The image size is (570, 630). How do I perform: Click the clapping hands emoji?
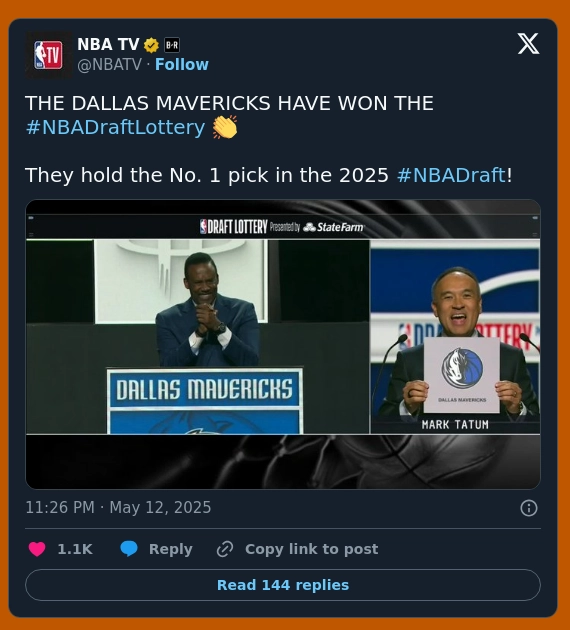coord(225,127)
